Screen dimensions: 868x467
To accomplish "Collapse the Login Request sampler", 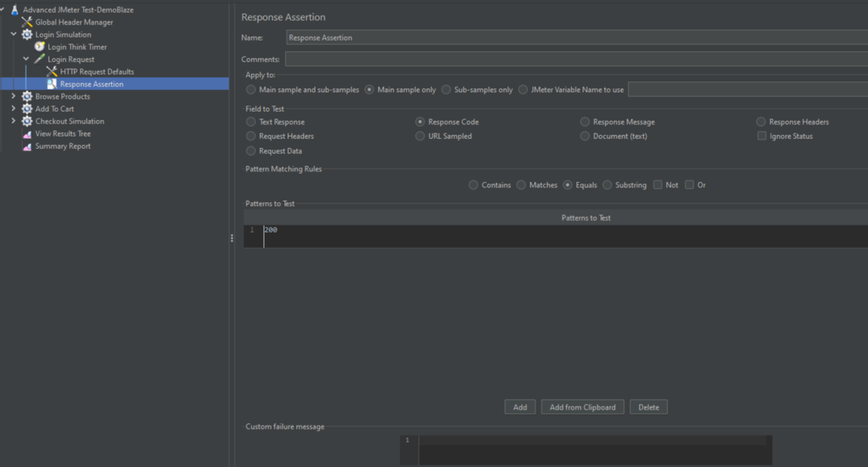I will click(x=26, y=59).
